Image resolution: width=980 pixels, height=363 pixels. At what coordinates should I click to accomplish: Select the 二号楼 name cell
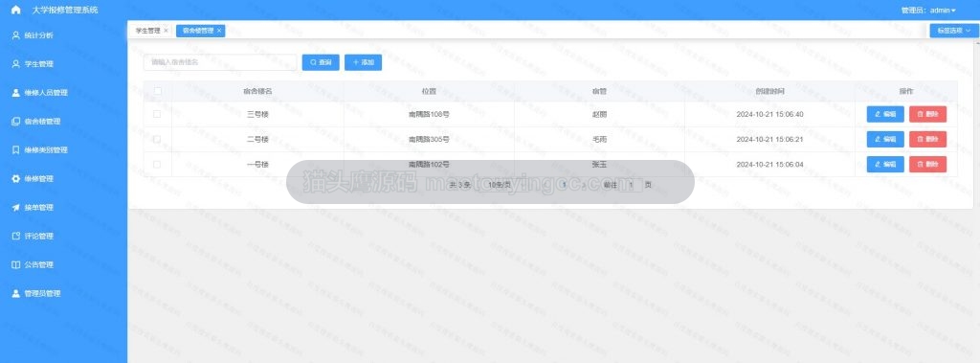pyautogui.click(x=257, y=139)
